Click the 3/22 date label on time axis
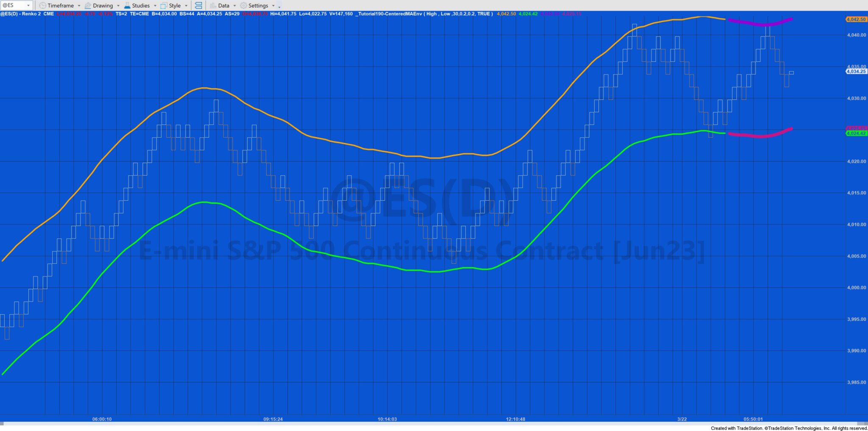The image size is (868, 431). pyautogui.click(x=682, y=420)
